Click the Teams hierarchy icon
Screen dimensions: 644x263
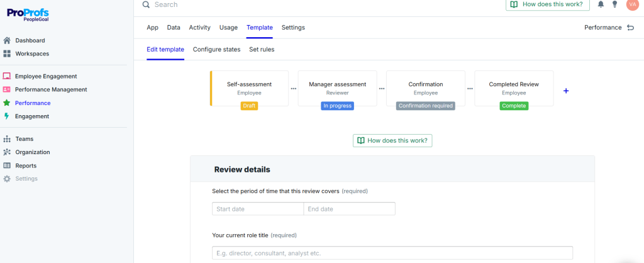(x=7, y=139)
